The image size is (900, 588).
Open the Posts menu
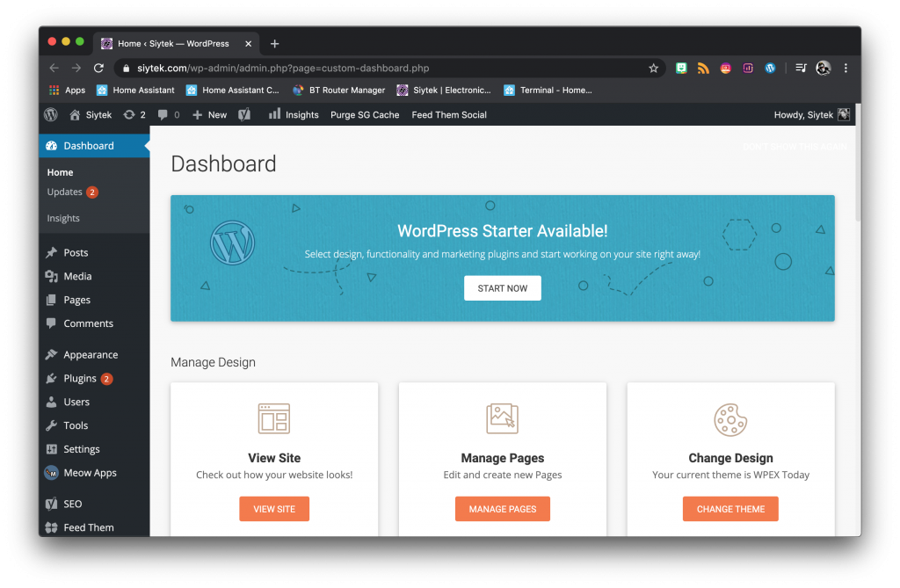click(94, 252)
